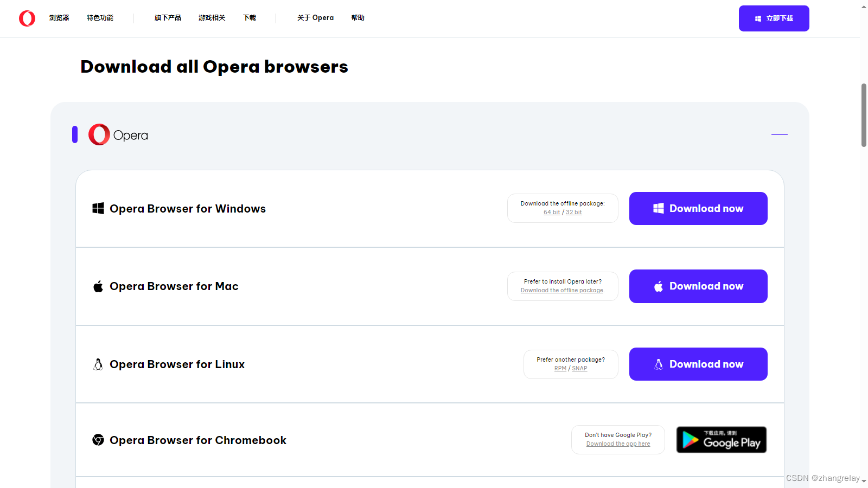Open the 帮助 menu

coord(358,18)
